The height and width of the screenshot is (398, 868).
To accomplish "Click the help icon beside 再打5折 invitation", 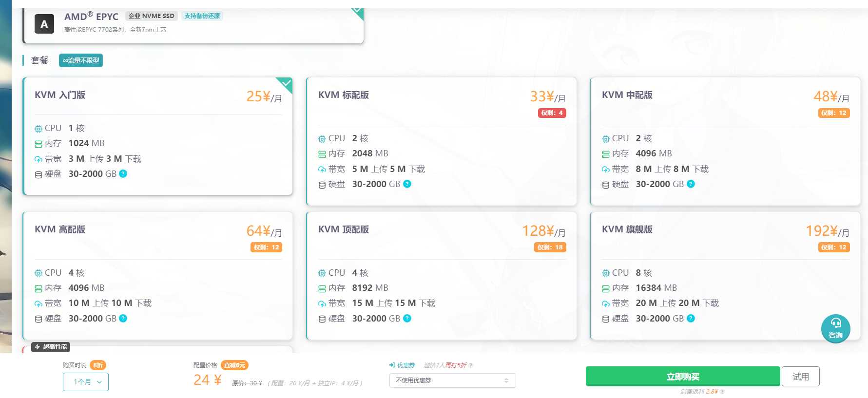I will coord(471,365).
